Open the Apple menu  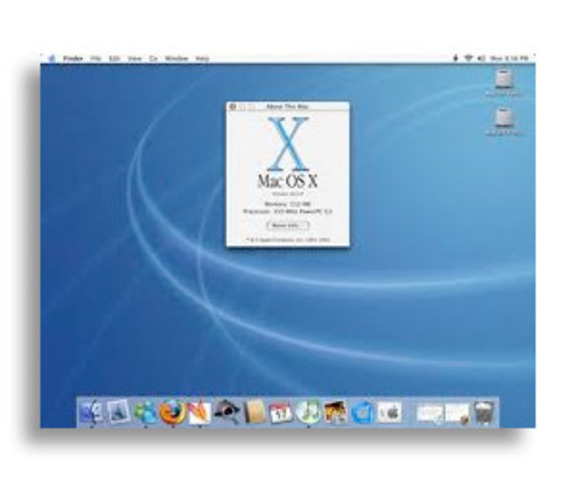pos(53,58)
